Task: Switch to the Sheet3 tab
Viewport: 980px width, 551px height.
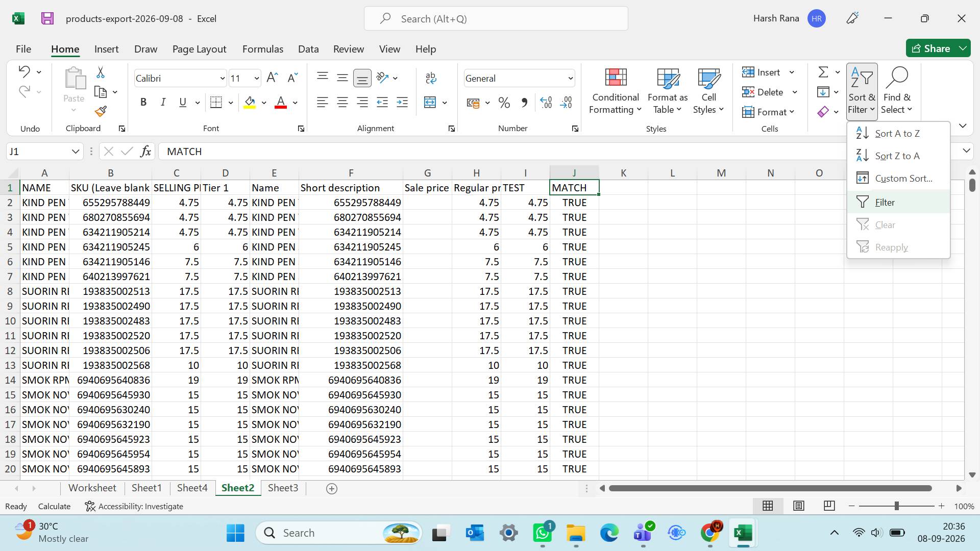Action: pyautogui.click(x=283, y=488)
